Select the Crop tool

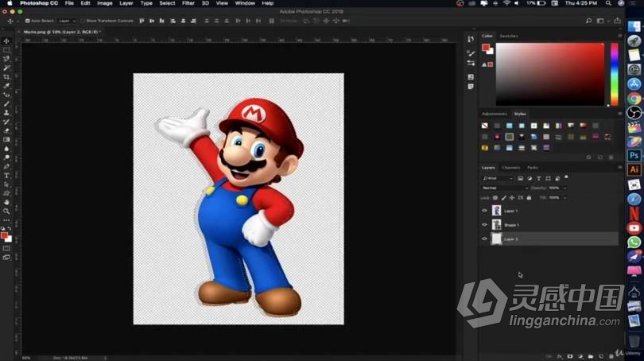[x=6, y=77]
